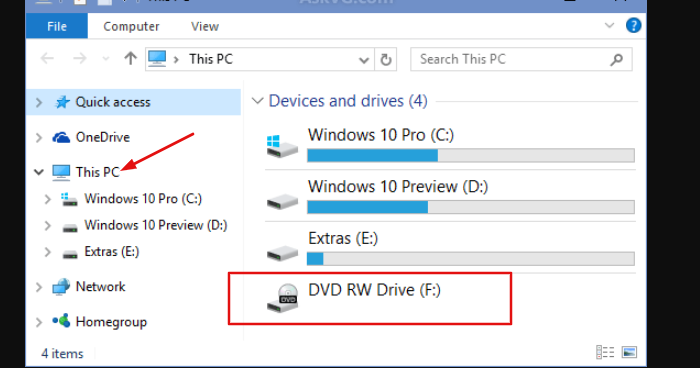Select Windows 10 Pro (C:) in sidebar tree
Image resolution: width=700 pixels, height=368 pixels.
pos(143,199)
